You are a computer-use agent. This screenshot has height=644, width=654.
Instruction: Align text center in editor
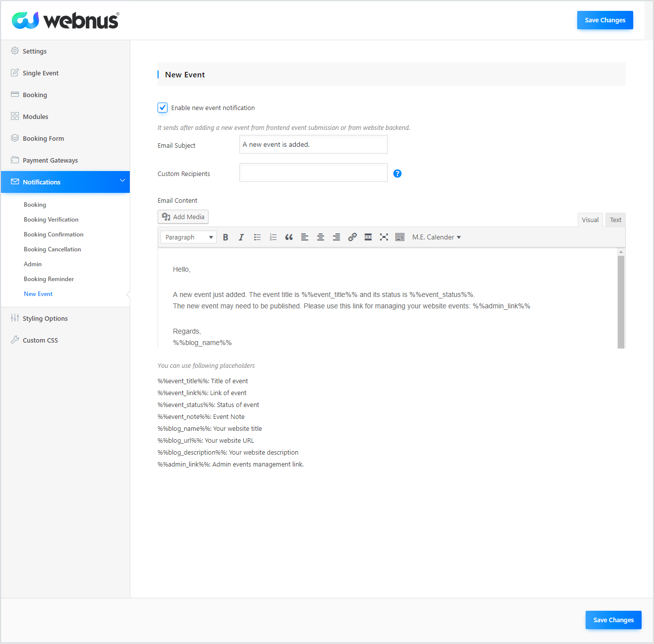321,237
